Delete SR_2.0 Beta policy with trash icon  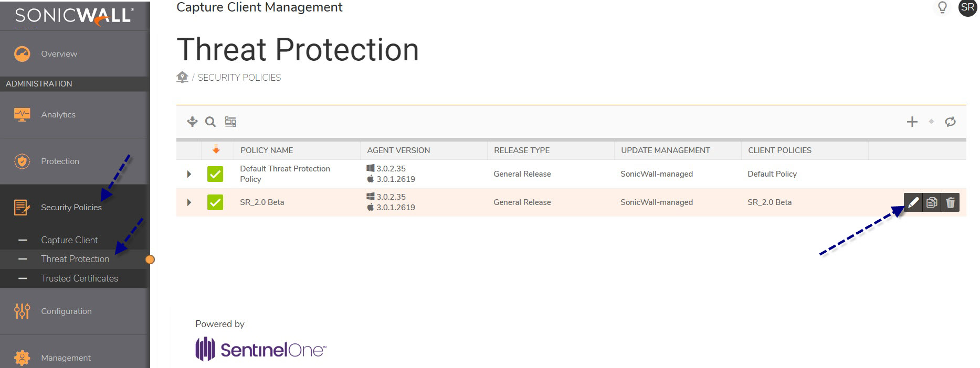pyautogui.click(x=950, y=202)
